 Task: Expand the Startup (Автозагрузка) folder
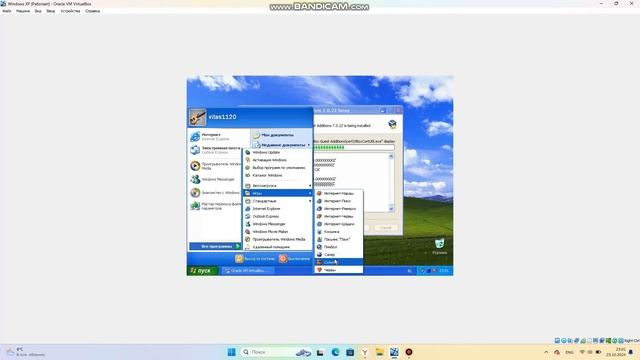tap(278, 186)
